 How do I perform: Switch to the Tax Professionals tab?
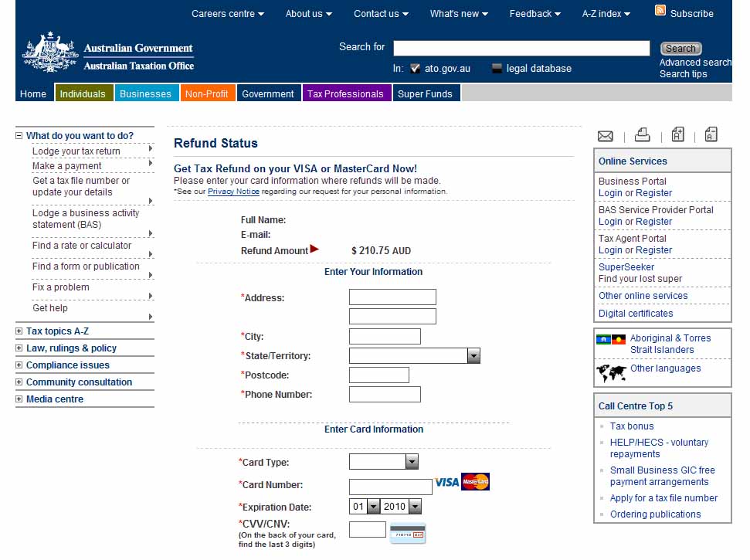point(345,94)
